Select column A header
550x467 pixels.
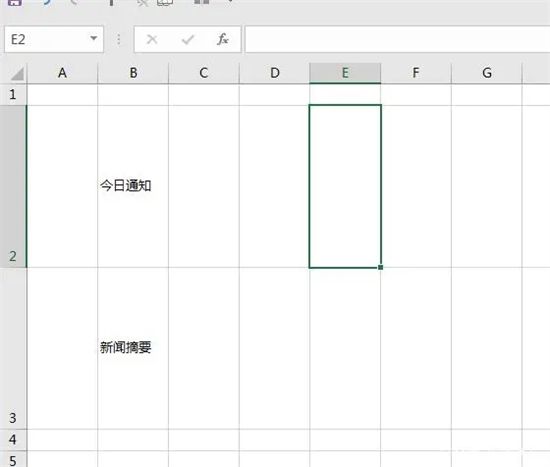[62, 73]
